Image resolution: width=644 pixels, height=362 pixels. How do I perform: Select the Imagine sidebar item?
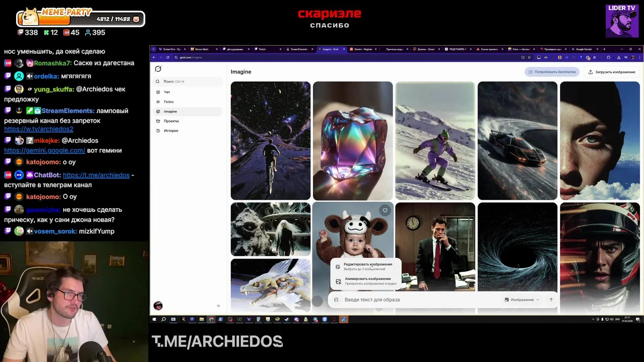[x=188, y=111]
